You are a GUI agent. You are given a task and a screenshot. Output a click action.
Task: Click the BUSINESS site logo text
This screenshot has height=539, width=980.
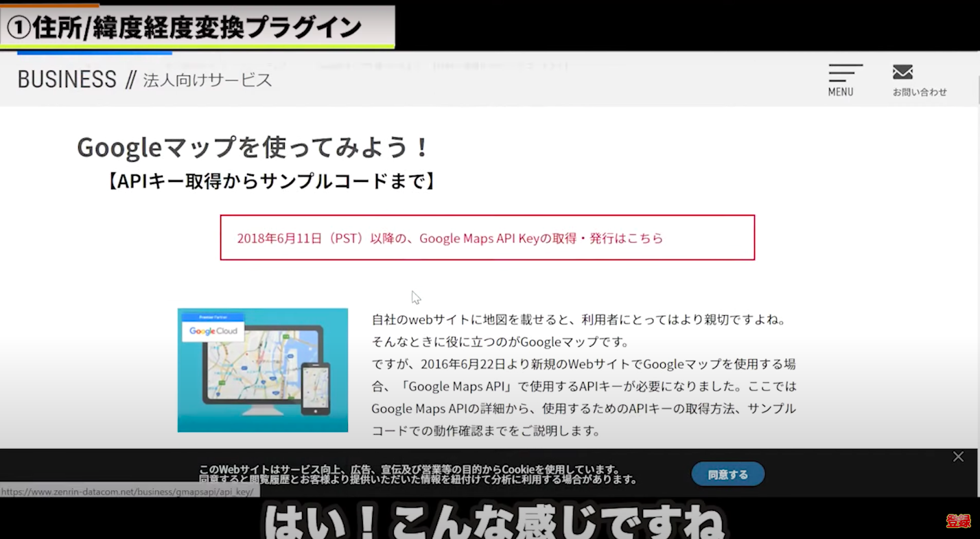tap(67, 80)
